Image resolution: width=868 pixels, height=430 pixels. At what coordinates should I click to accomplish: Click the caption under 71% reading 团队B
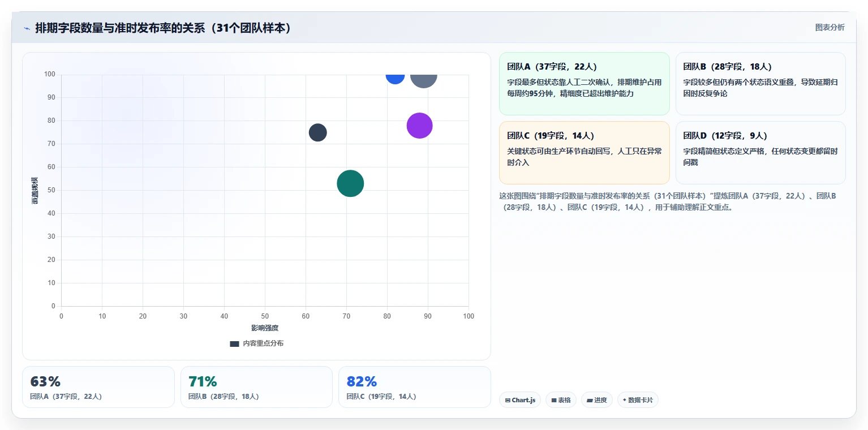tap(224, 397)
